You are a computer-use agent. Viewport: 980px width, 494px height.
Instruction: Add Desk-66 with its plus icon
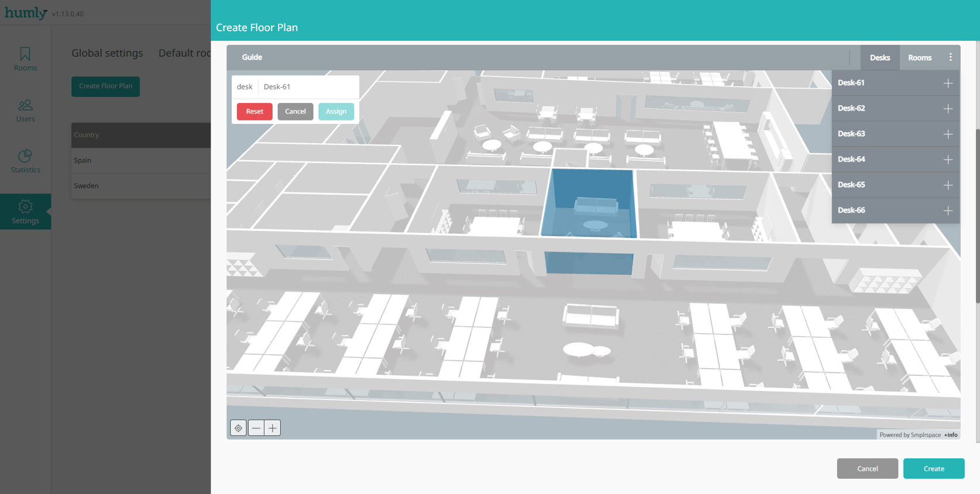948,210
